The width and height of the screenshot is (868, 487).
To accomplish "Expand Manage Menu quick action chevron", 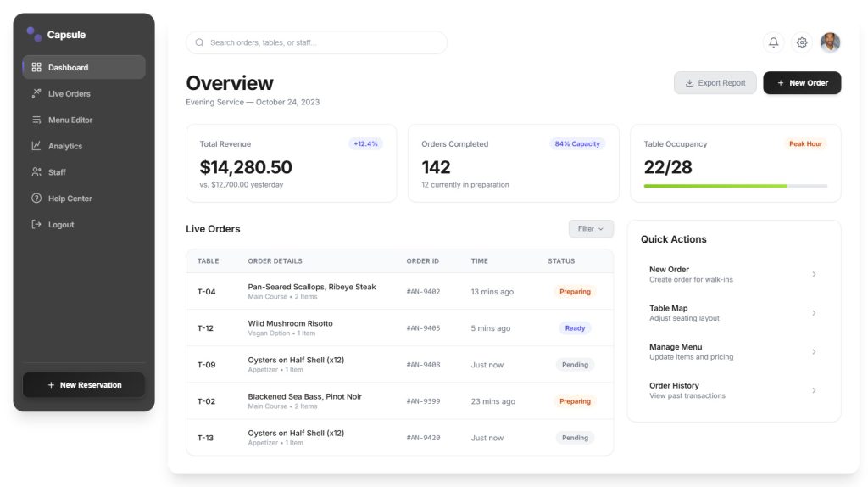I will click(814, 352).
